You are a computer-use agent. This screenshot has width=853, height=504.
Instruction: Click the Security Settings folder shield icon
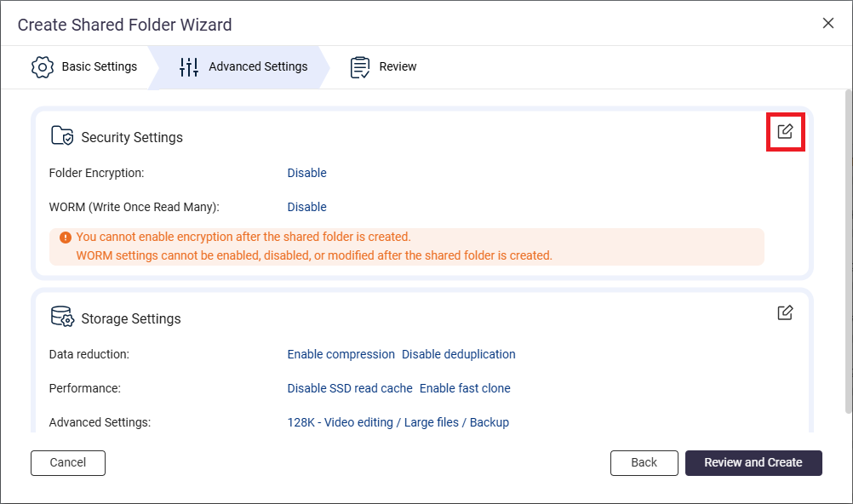coord(62,136)
